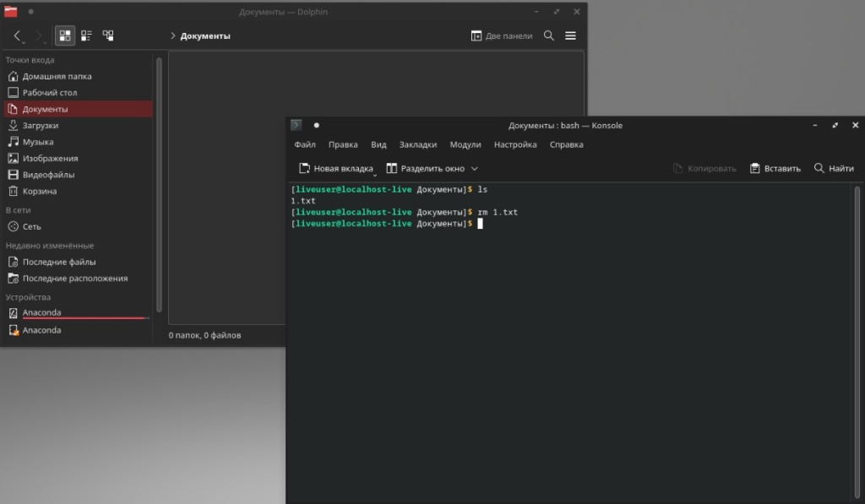This screenshot has width=865, height=504.
Task: Click the Две панели split button
Action: pos(502,35)
